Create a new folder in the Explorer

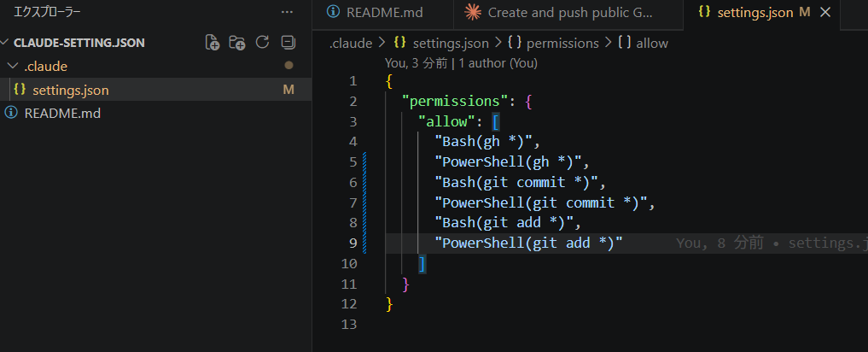point(237,43)
